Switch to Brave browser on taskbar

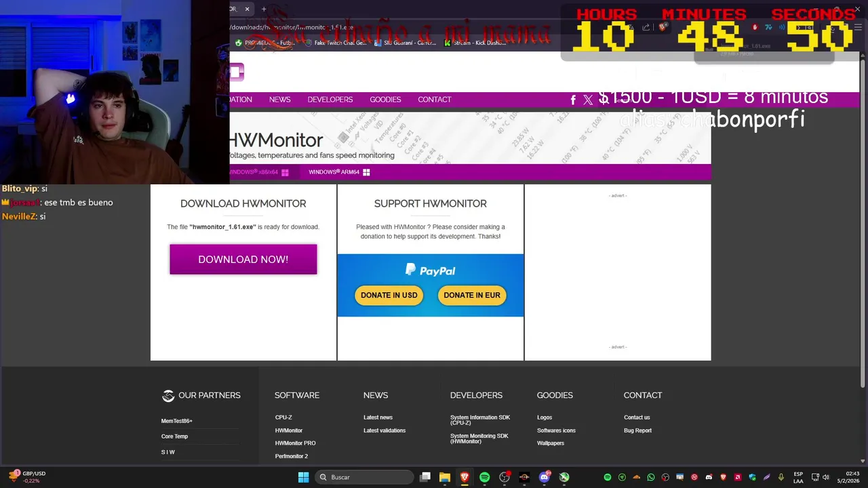point(465,477)
